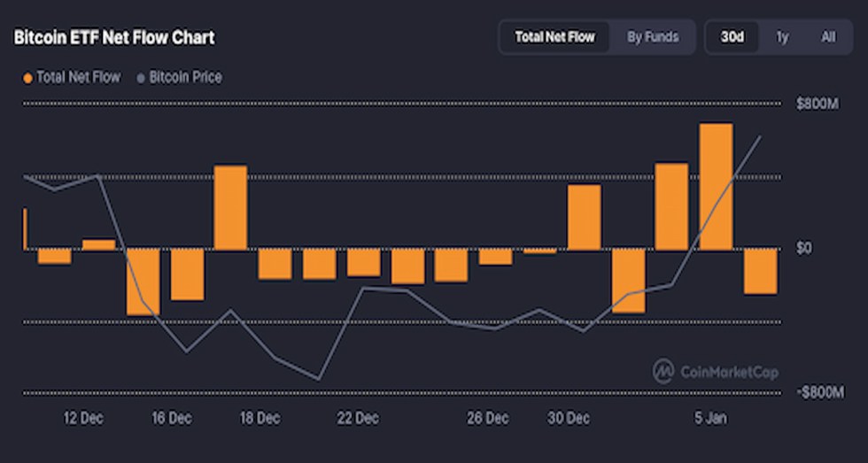Switch to the Total Net Flow tab
The width and height of the screenshot is (868, 463).
click(554, 37)
